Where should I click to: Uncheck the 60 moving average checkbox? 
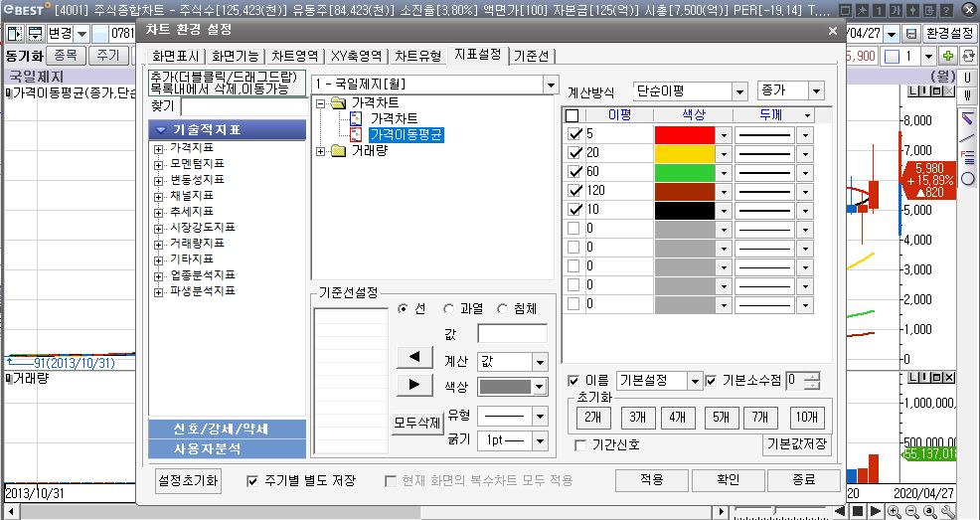pos(573,171)
